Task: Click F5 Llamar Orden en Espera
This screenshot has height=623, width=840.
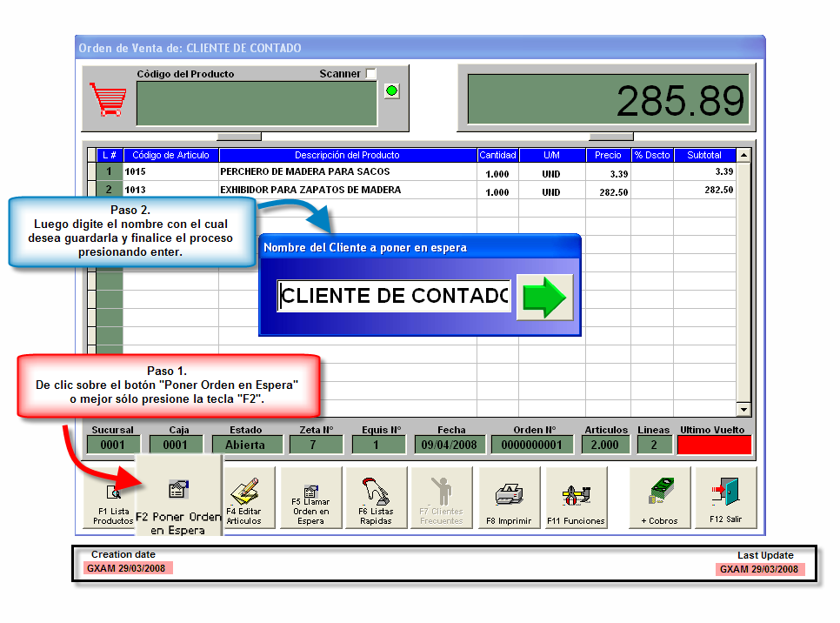Action: pos(310,498)
